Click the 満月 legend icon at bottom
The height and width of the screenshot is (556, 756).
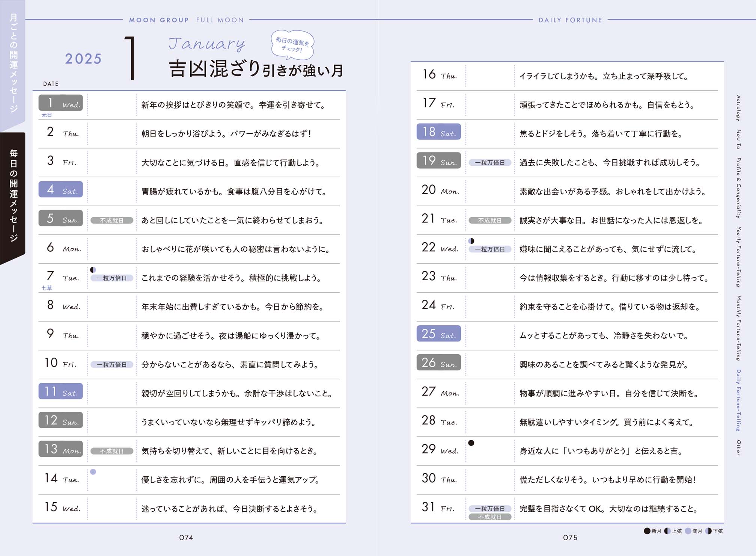[x=688, y=531]
